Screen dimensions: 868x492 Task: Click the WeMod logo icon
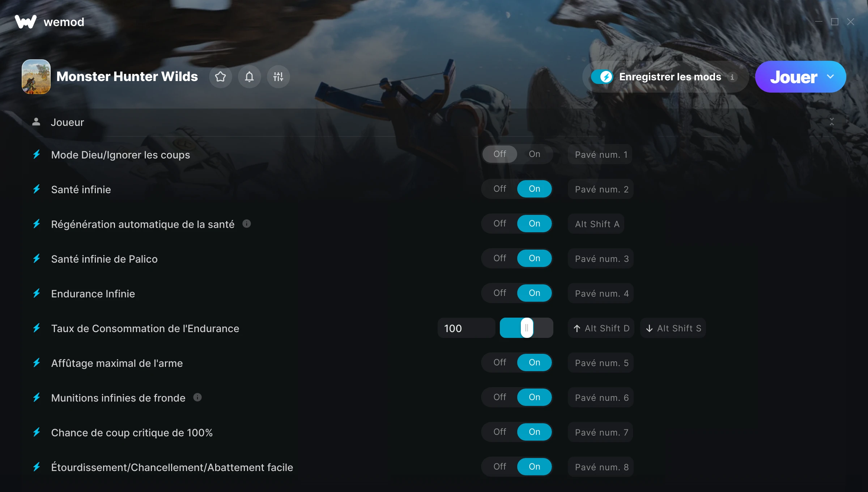pyautogui.click(x=26, y=22)
